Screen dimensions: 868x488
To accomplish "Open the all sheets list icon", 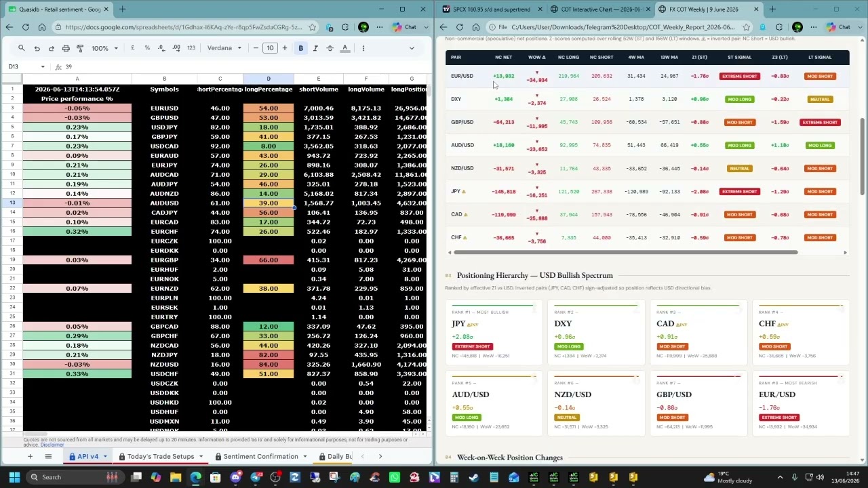I will [48, 456].
